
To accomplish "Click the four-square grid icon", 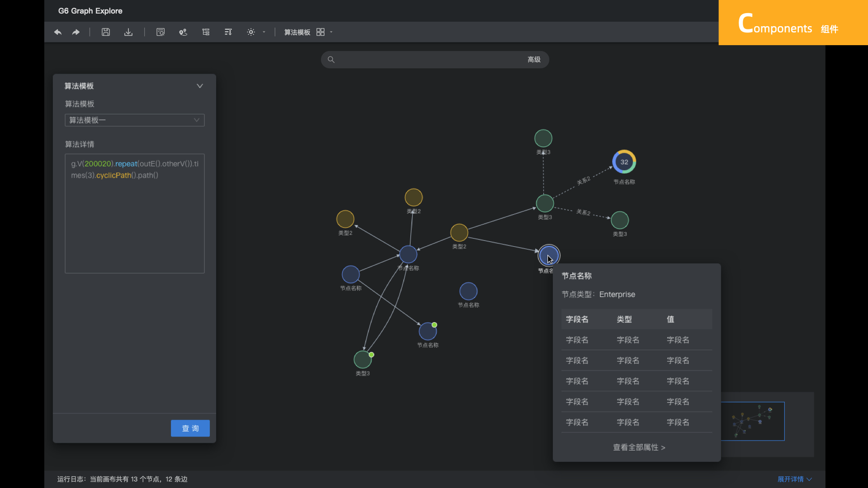I will click(x=321, y=32).
